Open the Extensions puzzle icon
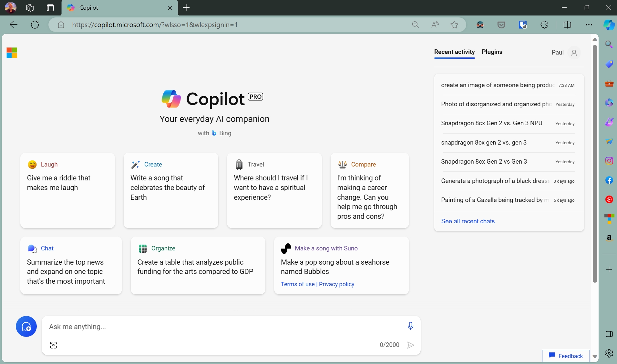This screenshot has width=617, height=364. click(544, 25)
